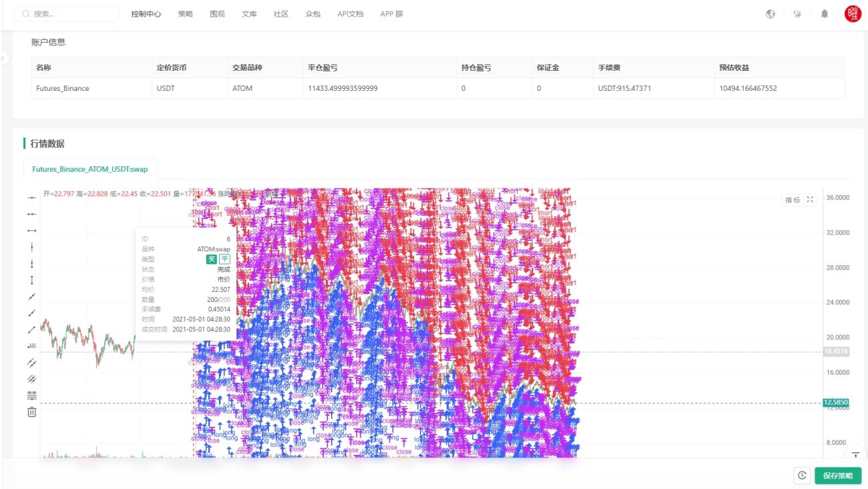The height and width of the screenshot is (489, 868).
Task: Collapse the left sidebar arrow handle
Action: [4, 59]
